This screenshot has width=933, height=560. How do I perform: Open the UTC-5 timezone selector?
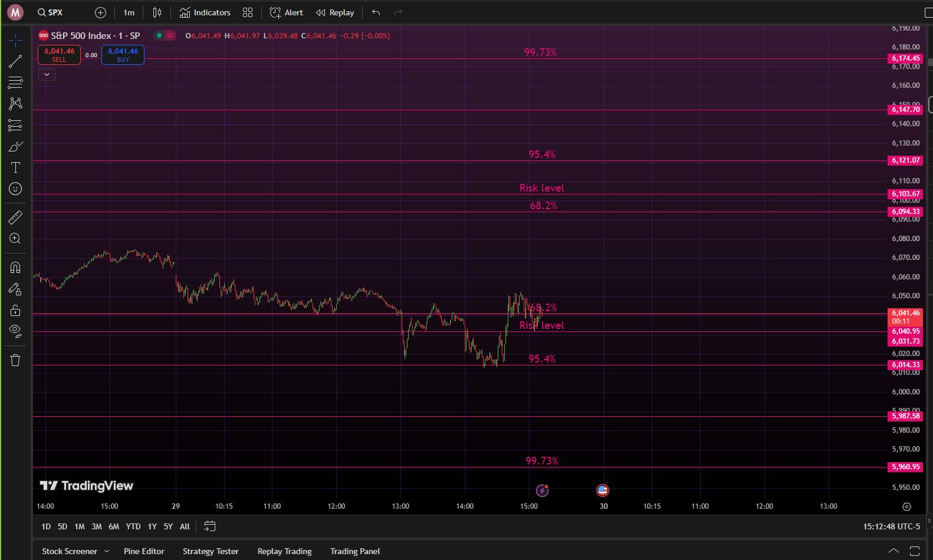891,526
